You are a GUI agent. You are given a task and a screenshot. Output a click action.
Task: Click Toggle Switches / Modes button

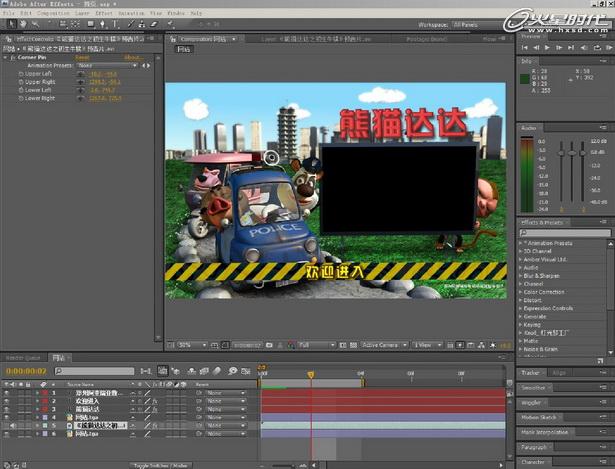[160, 465]
